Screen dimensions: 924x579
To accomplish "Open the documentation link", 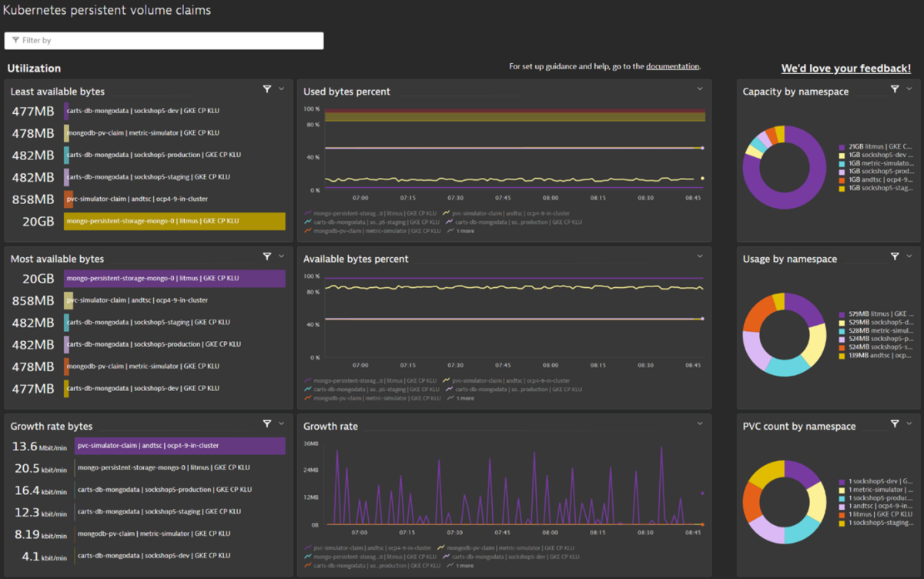I will [672, 66].
